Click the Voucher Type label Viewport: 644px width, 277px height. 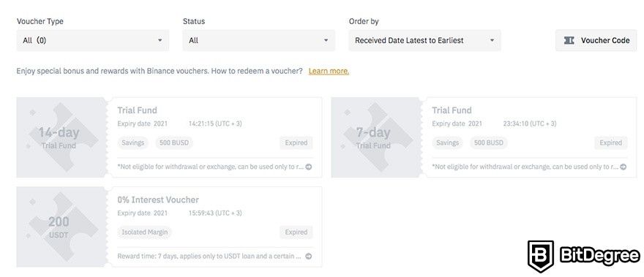point(40,21)
